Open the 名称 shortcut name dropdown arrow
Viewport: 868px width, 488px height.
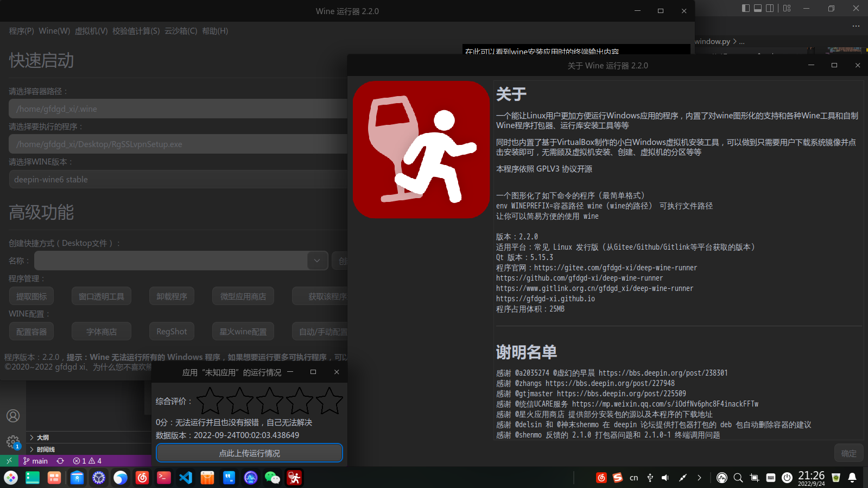[317, 261]
